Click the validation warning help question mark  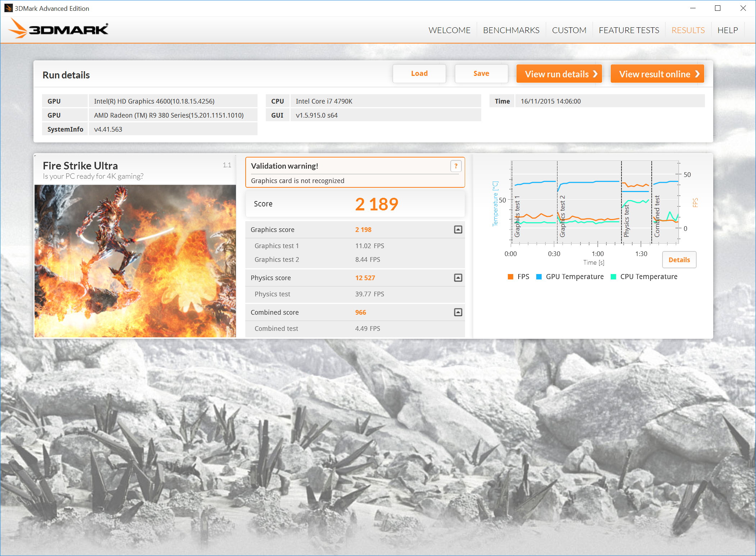(x=456, y=166)
